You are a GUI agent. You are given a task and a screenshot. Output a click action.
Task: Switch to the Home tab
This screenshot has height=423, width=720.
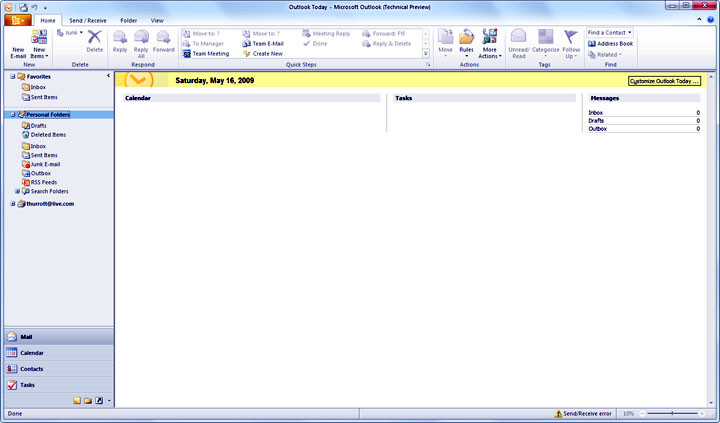point(48,21)
